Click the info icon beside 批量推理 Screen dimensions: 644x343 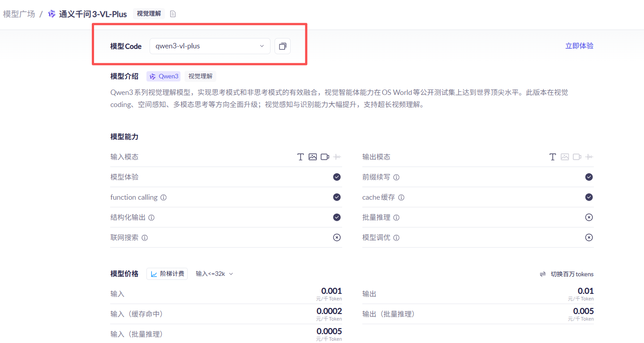coord(396,218)
